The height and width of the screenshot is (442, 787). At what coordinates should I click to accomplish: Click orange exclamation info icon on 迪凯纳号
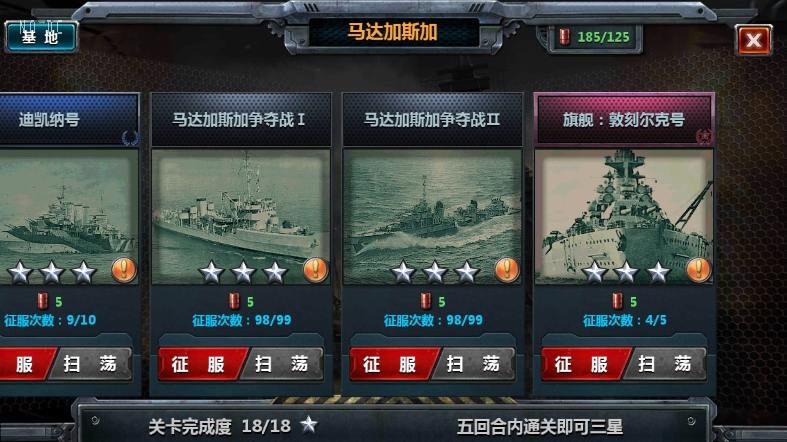click(x=123, y=270)
